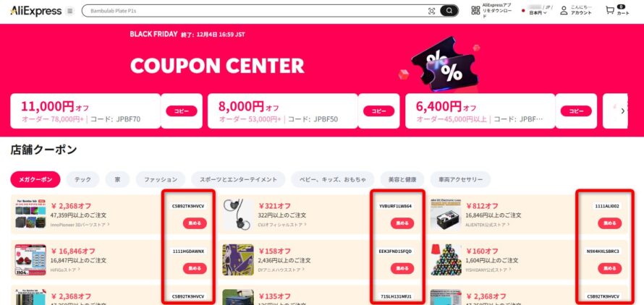Open the shopping cart icon
Viewport: 644px width, 305px height.
point(610,10)
